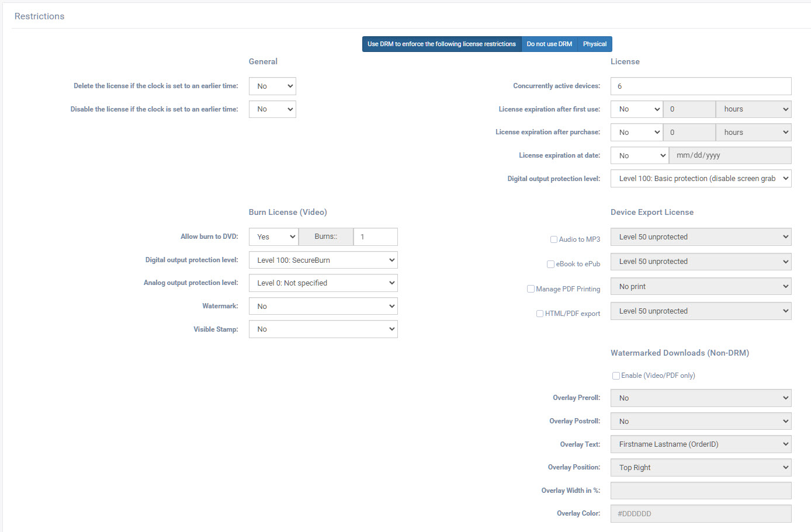Image resolution: width=811 pixels, height=532 pixels.
Task: Open the Level 100: SecureBurn dropdown
Action: tap(323, 260)
